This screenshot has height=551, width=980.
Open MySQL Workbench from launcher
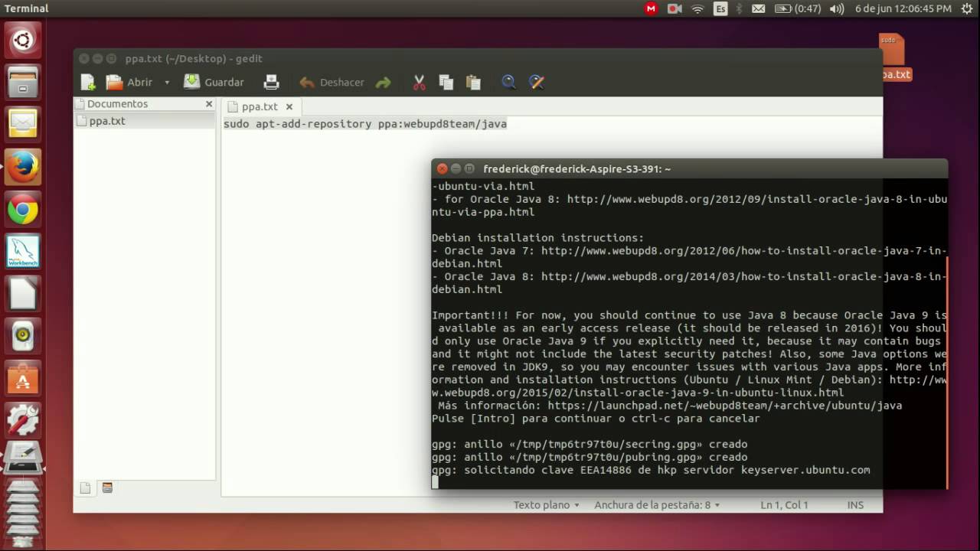(22, 251)
